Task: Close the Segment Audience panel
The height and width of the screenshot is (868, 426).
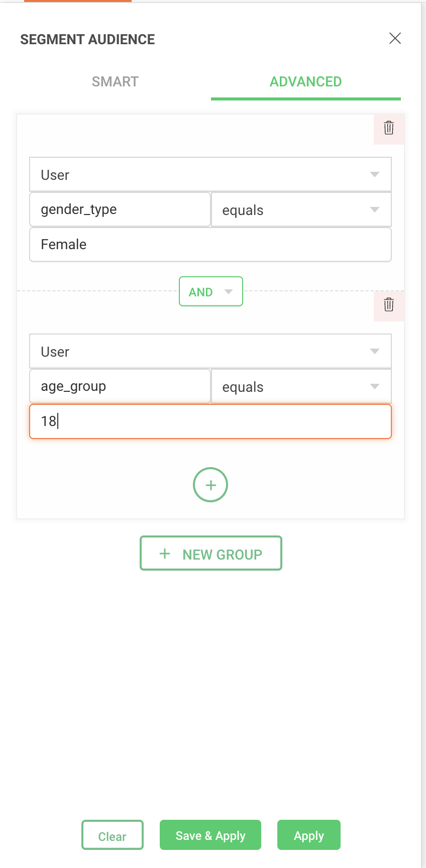Action: pos(395,38)
